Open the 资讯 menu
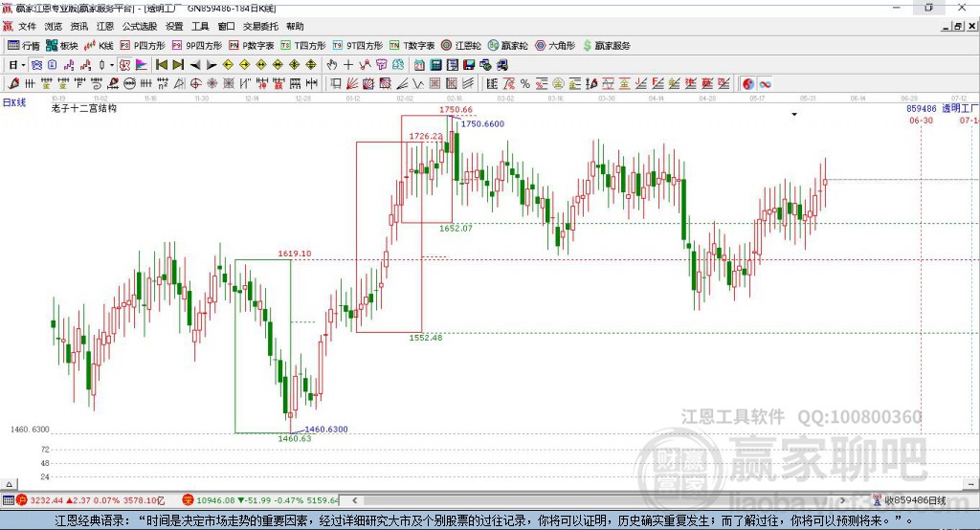This screenshot has width=980, height=530. point(78,26)
